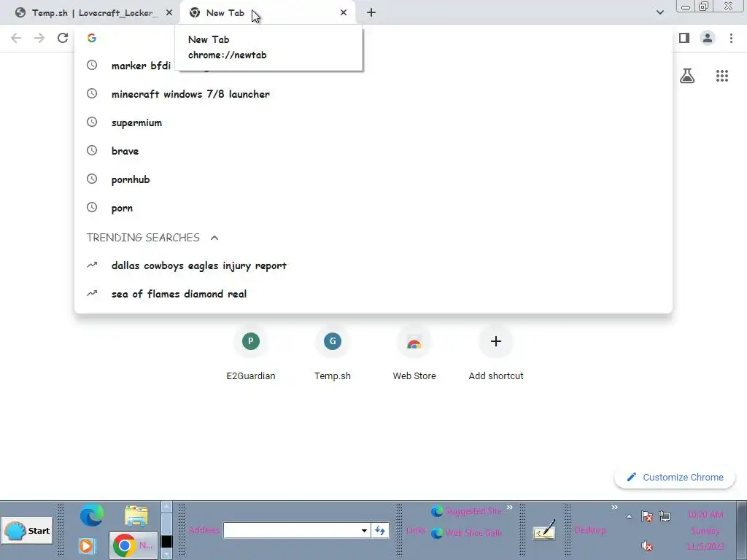
Task: Click clock icon beside brave suggestion
Action: tap(92, 150)
